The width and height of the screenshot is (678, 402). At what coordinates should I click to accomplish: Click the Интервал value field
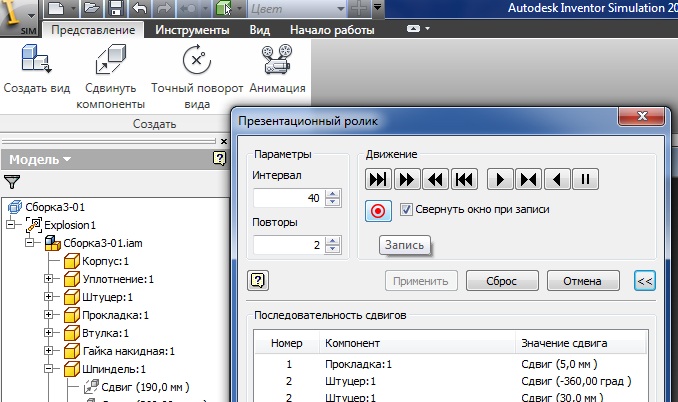(x=289, y=198)
